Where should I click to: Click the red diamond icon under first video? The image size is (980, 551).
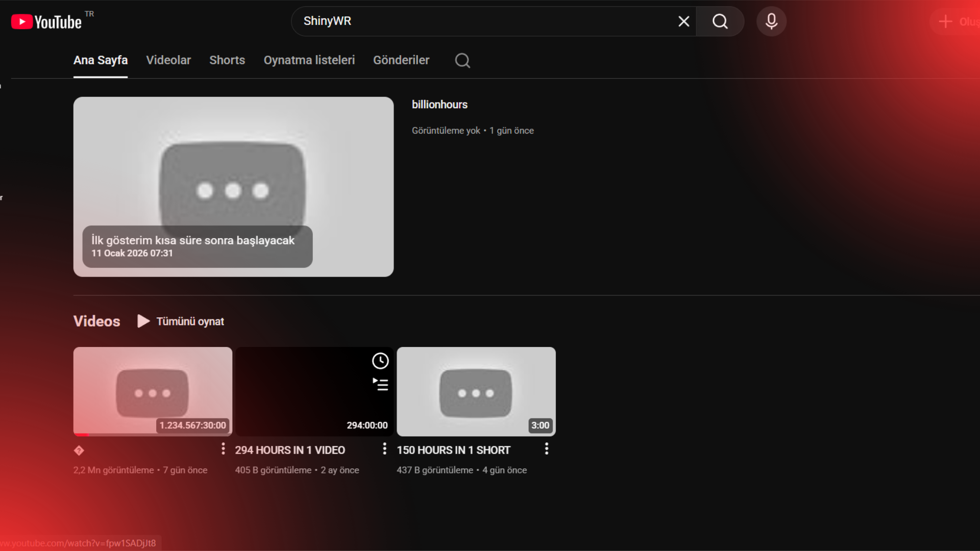(x=79, y=450)
